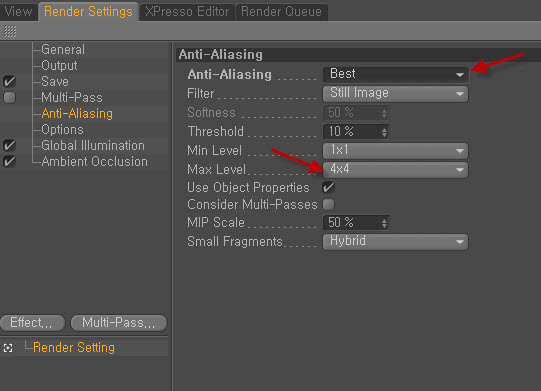
Task: Click the MIP Scale value field
Action: pyautogui.click(x=356, y=223)
